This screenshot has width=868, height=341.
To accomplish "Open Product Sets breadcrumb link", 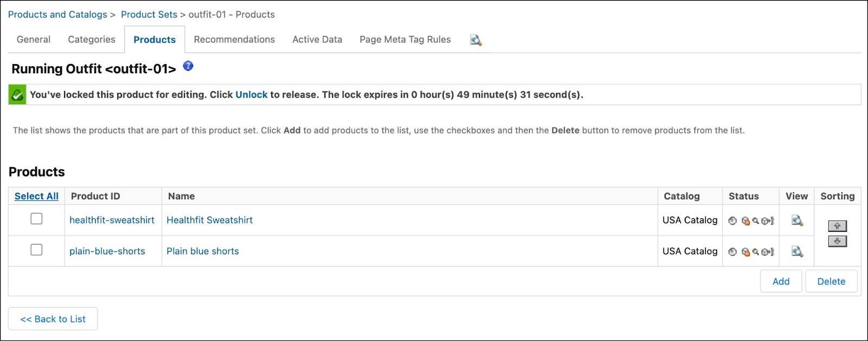I will tap(149, 15).
